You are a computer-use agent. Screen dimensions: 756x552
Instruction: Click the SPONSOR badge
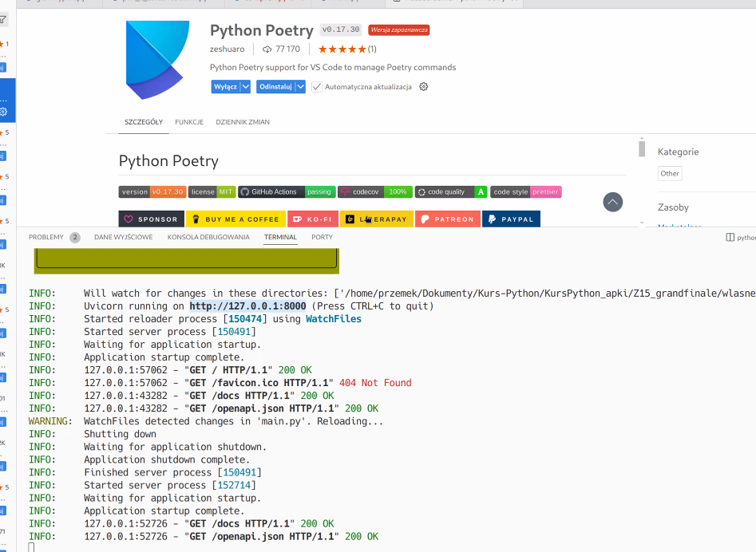coord(152,219)
